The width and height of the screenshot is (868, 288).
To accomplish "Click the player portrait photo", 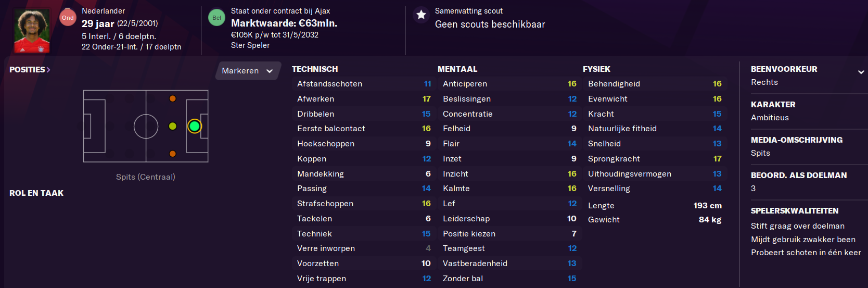I will tap(32, 31).
